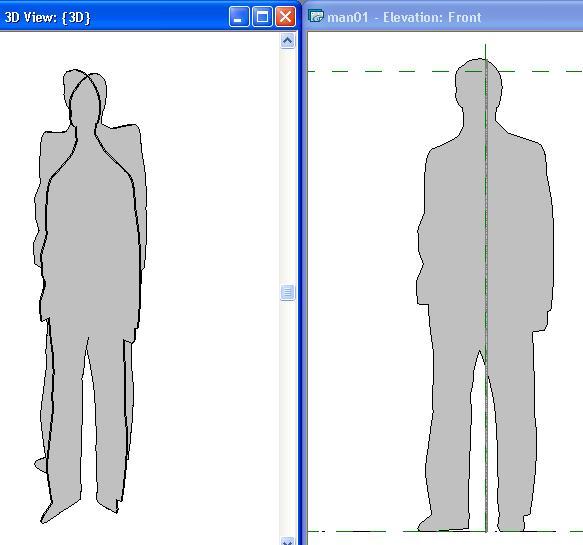Click the man01 Elevation view icon

(316, 17)
